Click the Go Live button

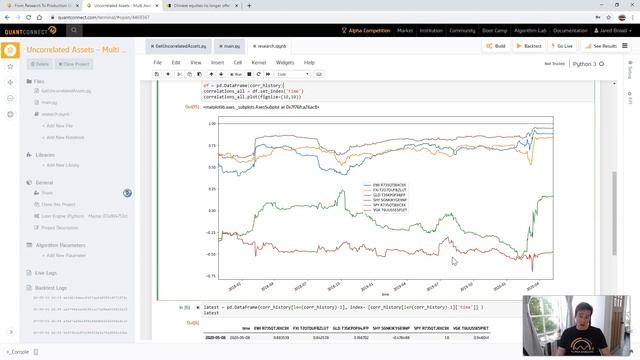tap(562, 46)
